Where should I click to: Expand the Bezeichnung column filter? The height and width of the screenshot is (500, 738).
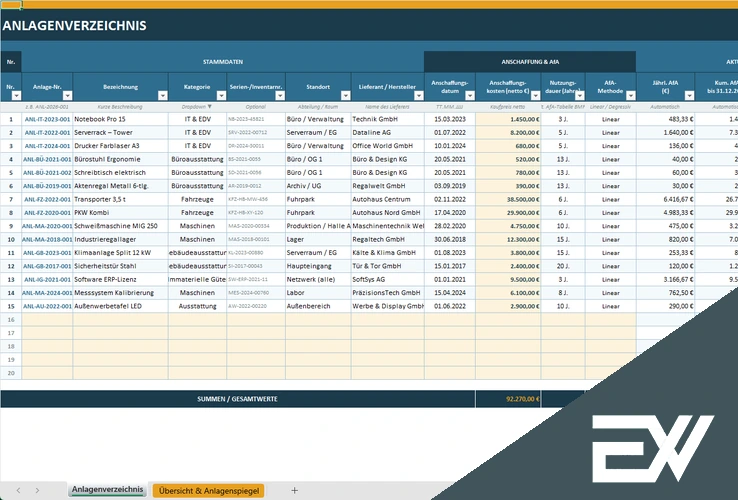tap(163, 96)
